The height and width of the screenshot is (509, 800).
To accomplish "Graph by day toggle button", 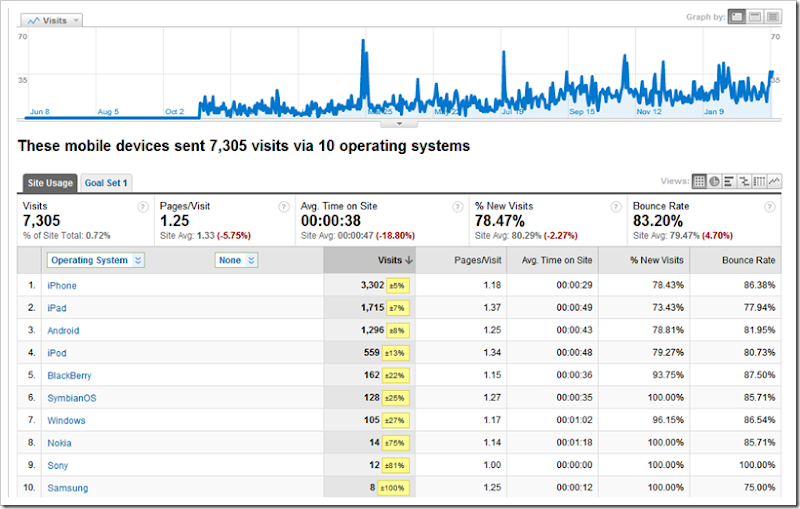I will tap(737, 17).
